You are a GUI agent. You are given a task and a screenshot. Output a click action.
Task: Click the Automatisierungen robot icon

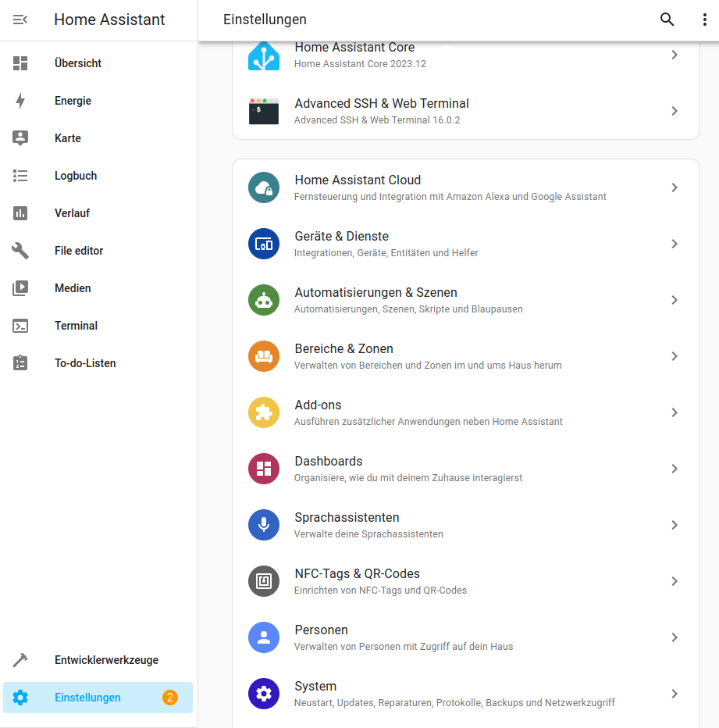coord(264,300)
